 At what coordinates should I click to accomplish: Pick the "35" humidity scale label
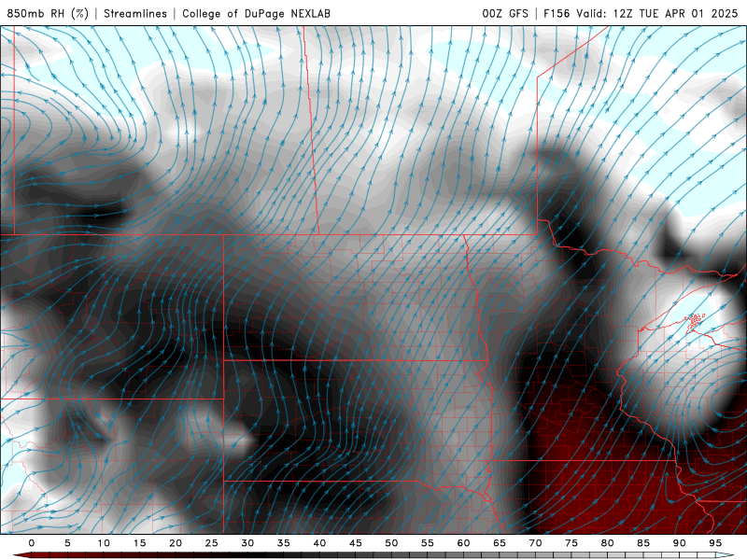(x=284, y=543)
